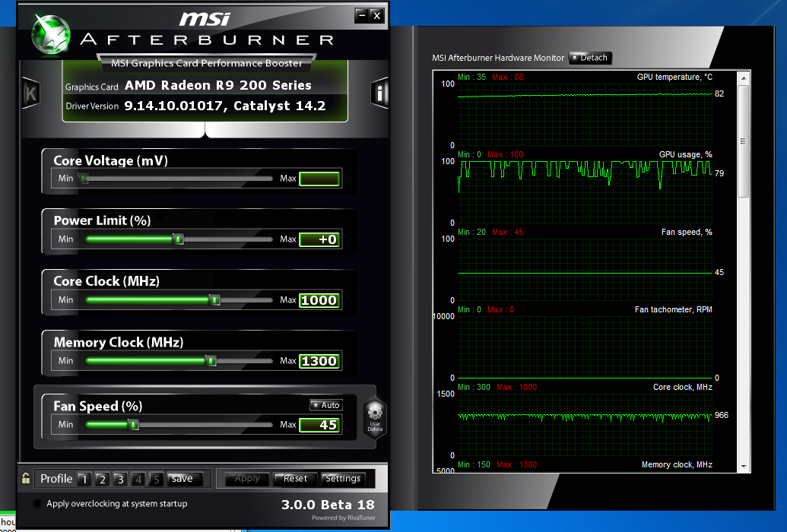787x532 pixels.
Task: Click the GPU usage graph
Action: [x=585, y=192]
